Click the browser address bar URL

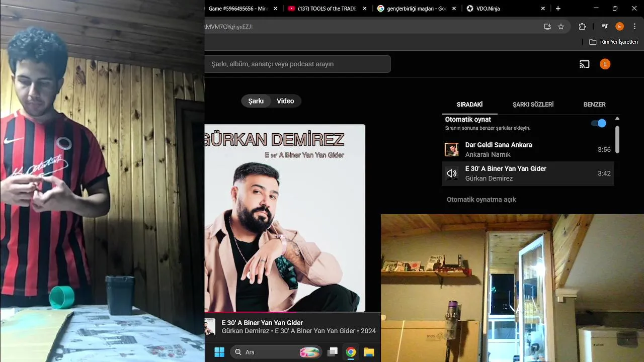229,27
